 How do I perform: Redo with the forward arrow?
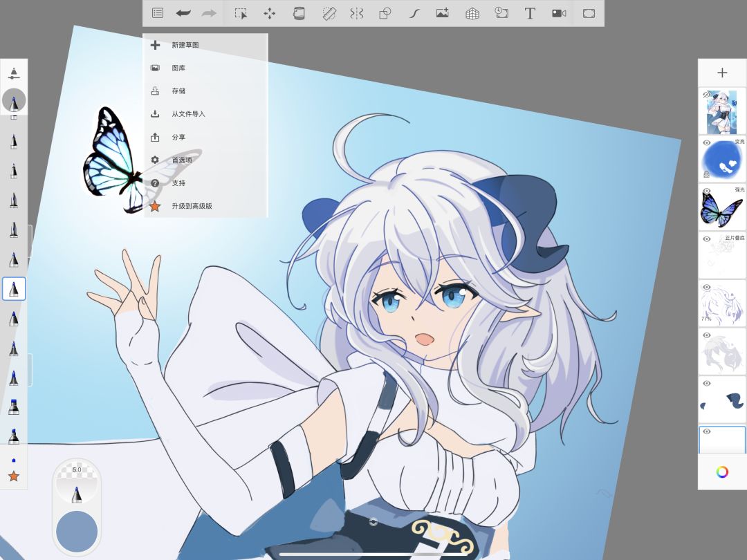[x=209, y=13]
